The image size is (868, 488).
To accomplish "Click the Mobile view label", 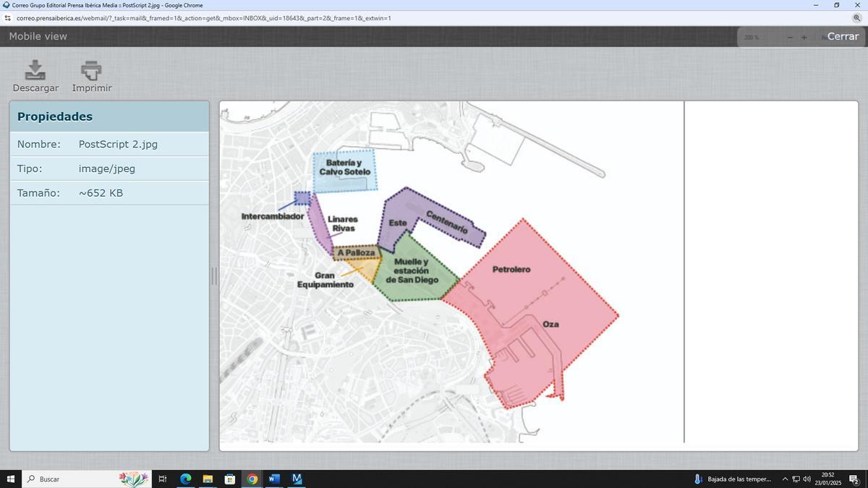I will point(38,36).
